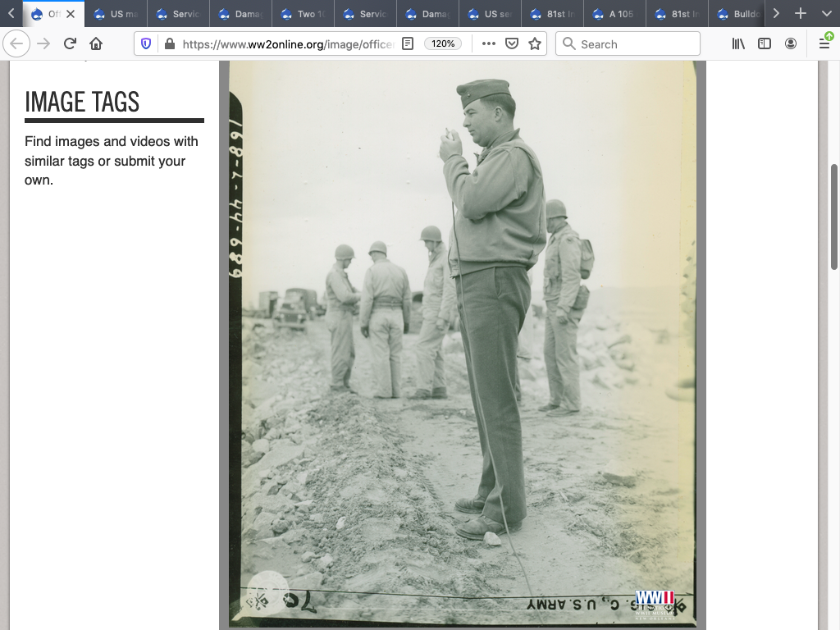The height and width of the screenshot is (630, 840).
Task: Open the Library bookmarks menu
Action: pos(738,44)
